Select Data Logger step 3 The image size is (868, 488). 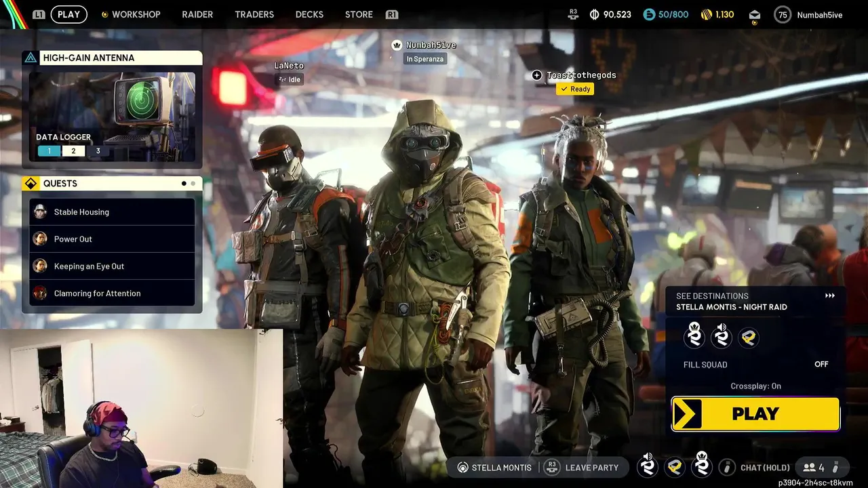pyautogui.click(x=98, y=151)
